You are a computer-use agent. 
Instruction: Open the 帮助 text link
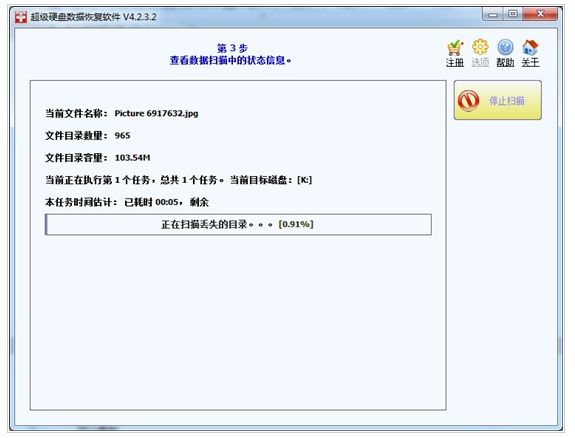pos(505,63)
